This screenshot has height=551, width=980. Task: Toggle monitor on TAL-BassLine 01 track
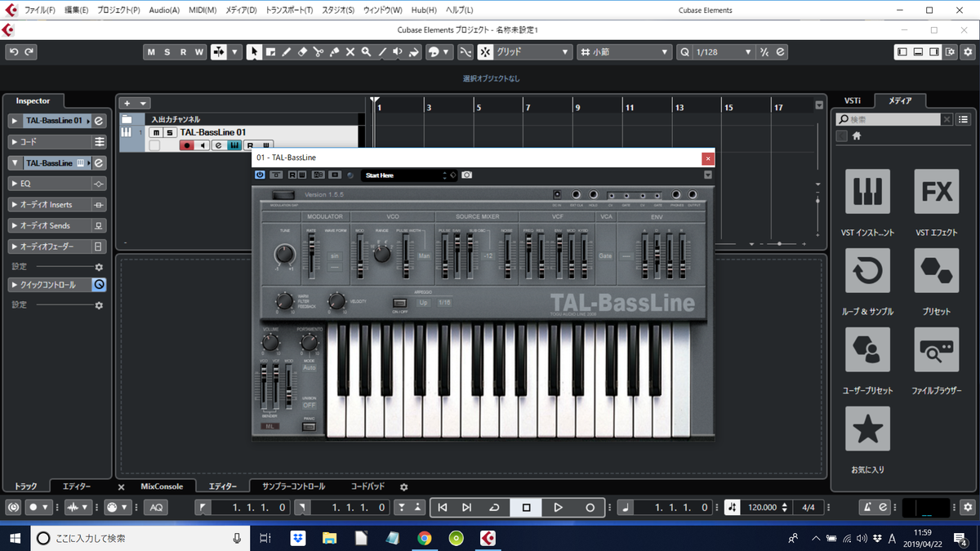pyautogui.click(x=203, y=145)
